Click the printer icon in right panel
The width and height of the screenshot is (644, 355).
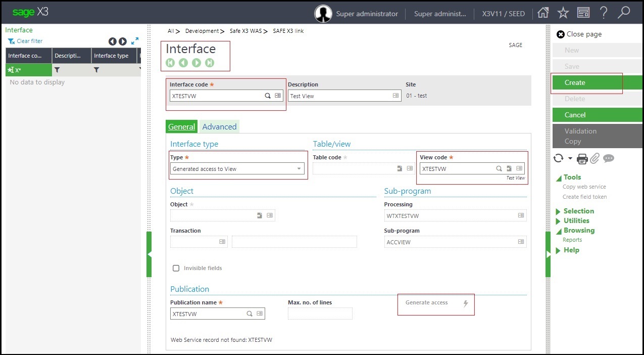click(582, 159)
